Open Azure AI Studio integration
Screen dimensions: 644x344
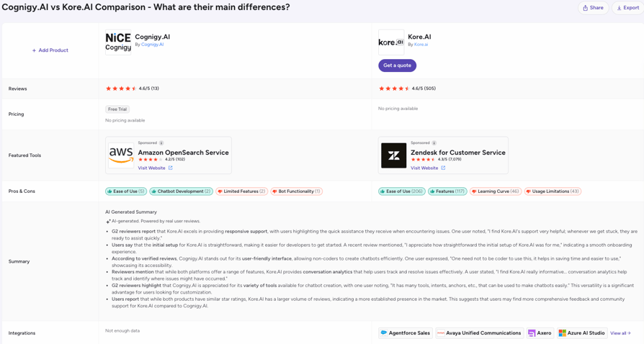click(x=582, y=333)
